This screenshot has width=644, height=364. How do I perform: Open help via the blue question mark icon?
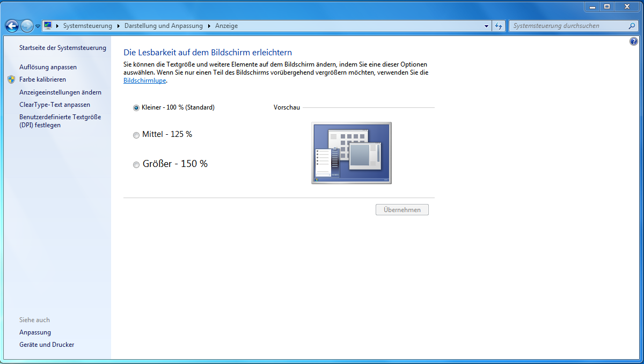click(x=633, y=41)
